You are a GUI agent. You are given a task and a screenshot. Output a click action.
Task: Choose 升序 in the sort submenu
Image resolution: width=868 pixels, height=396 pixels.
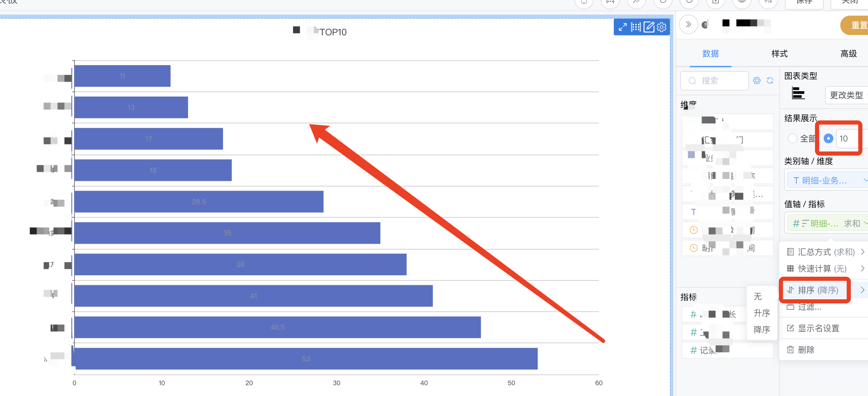click(762, 313)
